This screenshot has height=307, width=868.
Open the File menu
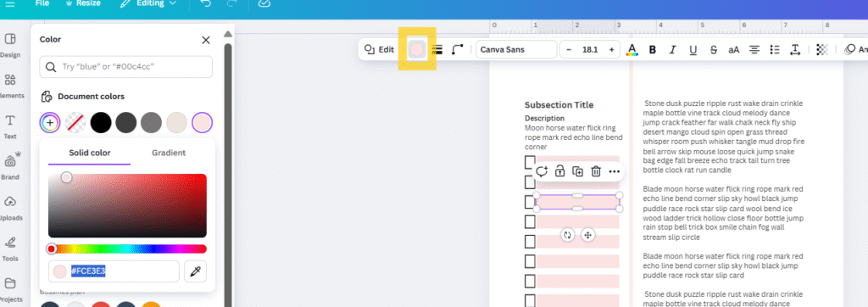pos(42,3)
